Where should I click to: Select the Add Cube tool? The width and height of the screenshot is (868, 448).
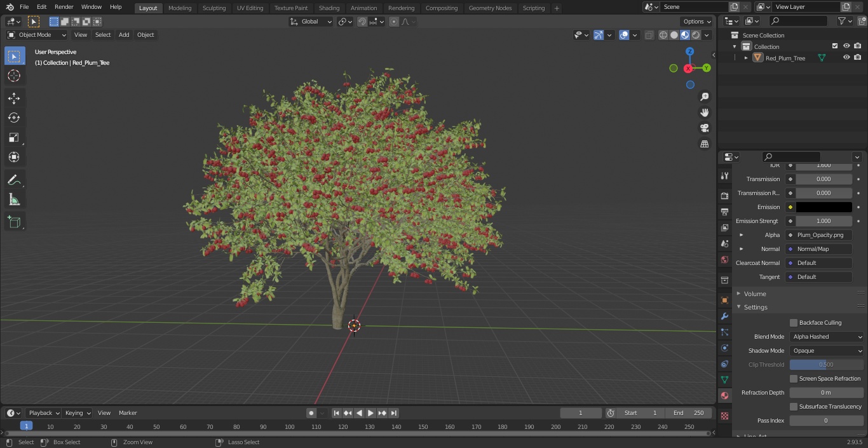coord(14,222)
